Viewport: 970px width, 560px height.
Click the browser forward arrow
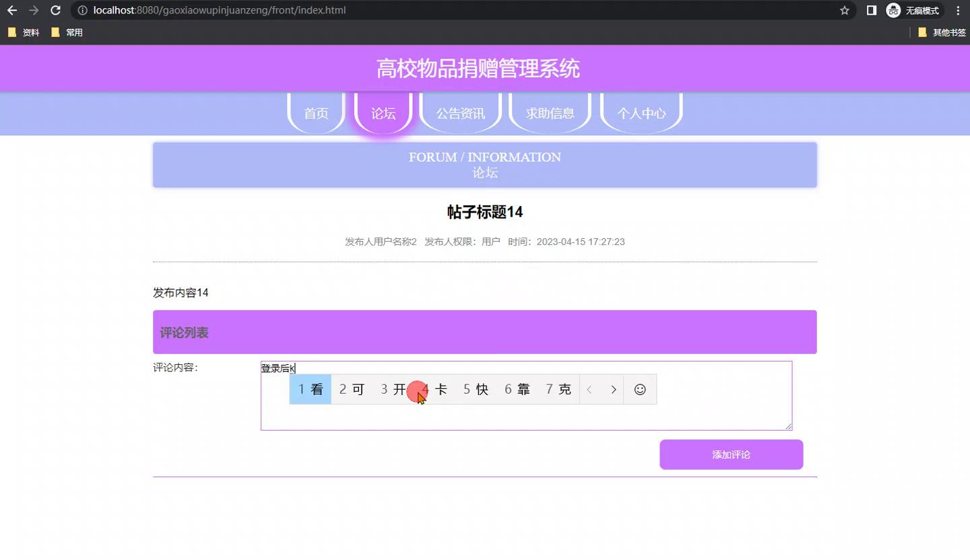coord(34,11)
